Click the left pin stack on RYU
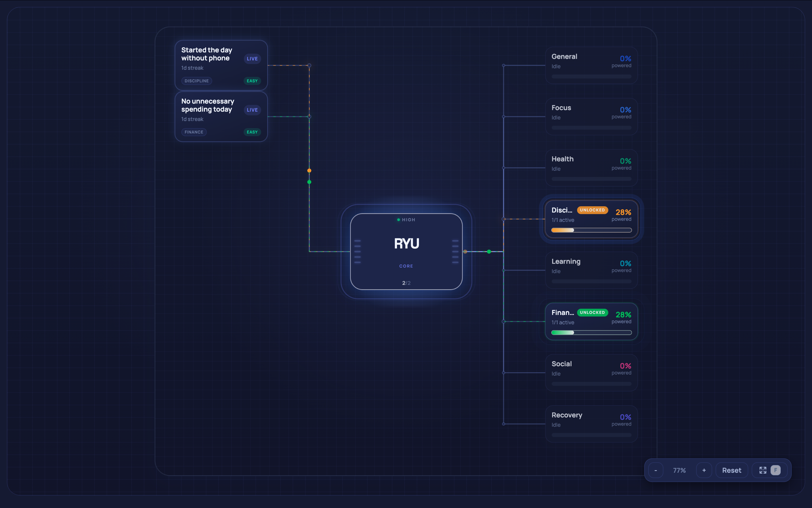 [x=358, y=252]
